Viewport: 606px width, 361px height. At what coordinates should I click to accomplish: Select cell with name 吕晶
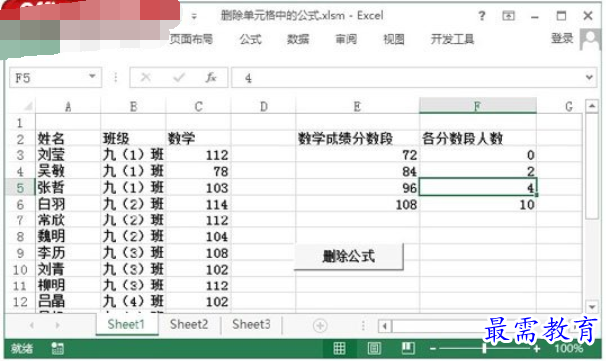68,301
